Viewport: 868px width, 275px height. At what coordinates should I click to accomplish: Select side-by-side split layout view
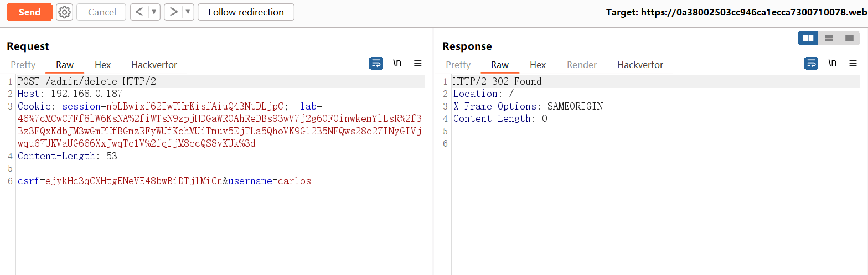tap(808, 38)
